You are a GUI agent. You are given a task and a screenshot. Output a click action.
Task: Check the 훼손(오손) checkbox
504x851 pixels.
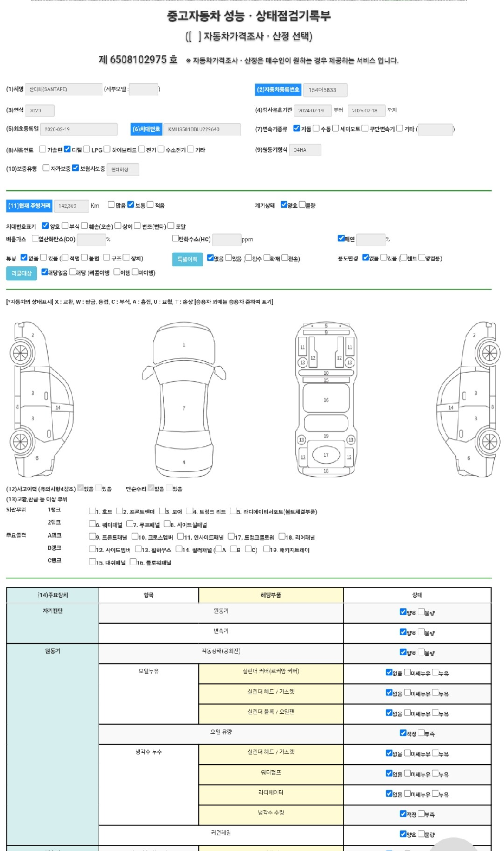(85, 226)
